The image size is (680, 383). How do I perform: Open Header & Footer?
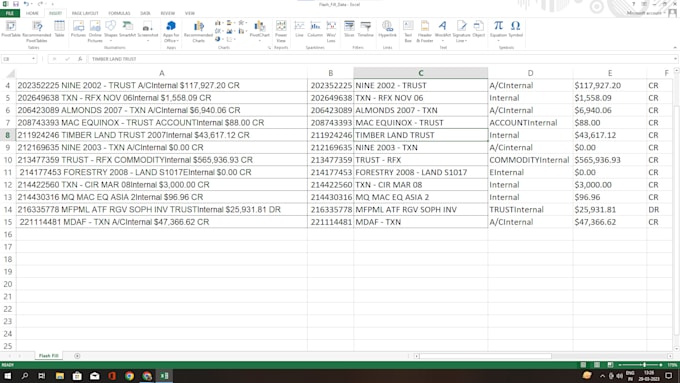tap(425, 31)
